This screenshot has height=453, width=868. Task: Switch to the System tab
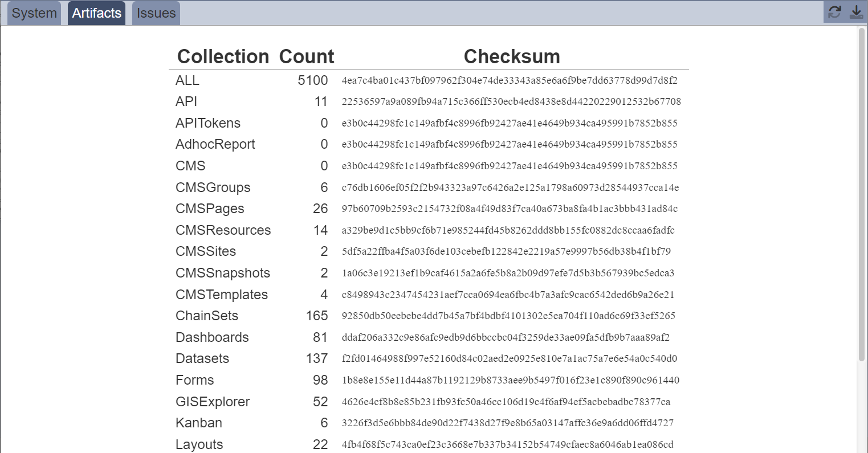click(34, 13)
